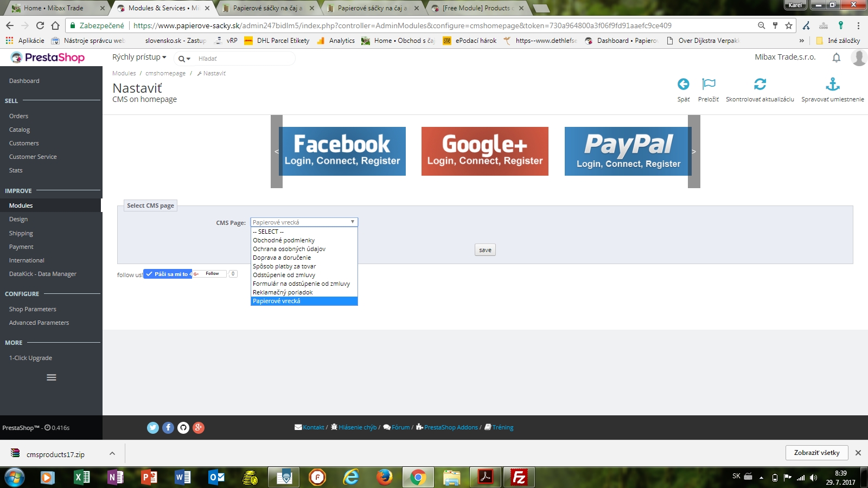Expand cmsproducts17.zip download options
Image resolution: width=868 pixels, height=488 pixels.
[x=112, y=453]
